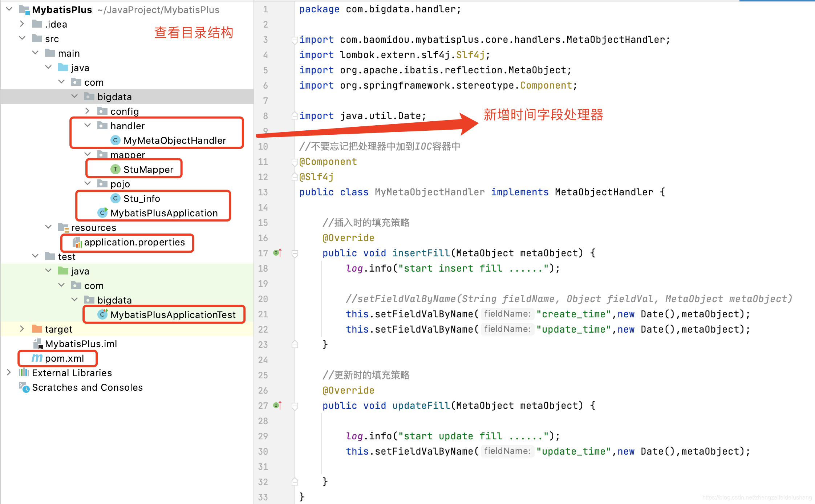Click the MybatisPlusApplication runnable class icon
The height and width of the screenshot is (504, 815).
tap(103, 213)
